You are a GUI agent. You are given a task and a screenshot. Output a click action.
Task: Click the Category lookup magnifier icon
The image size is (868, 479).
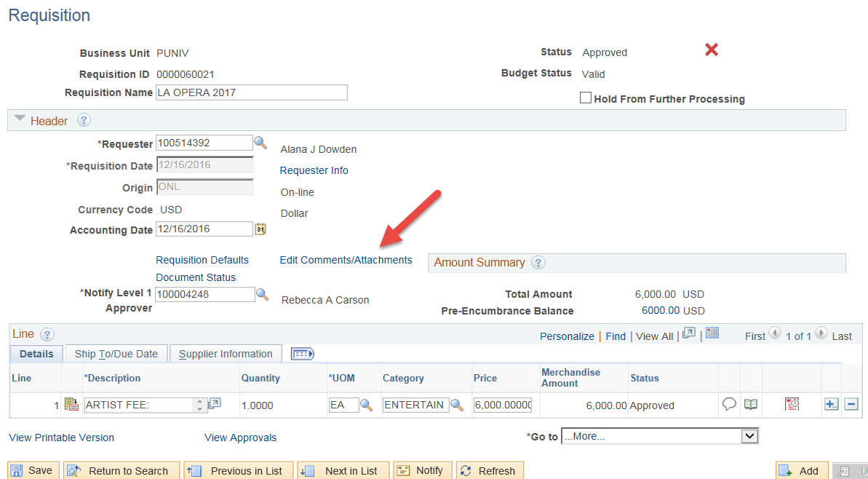(457, 405)
